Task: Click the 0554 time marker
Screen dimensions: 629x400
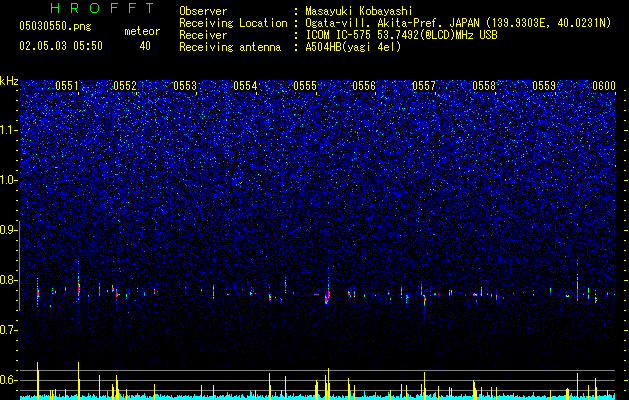Action: (245, 86)
